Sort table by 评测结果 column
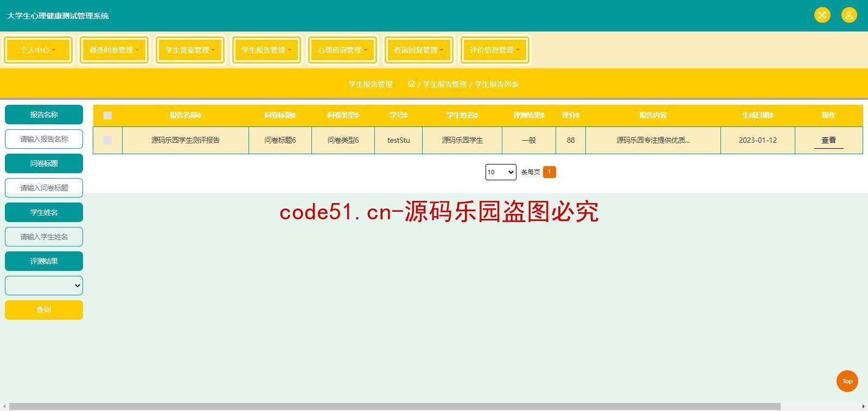This screenshot has height=411, width=868. tap(529, 115)
